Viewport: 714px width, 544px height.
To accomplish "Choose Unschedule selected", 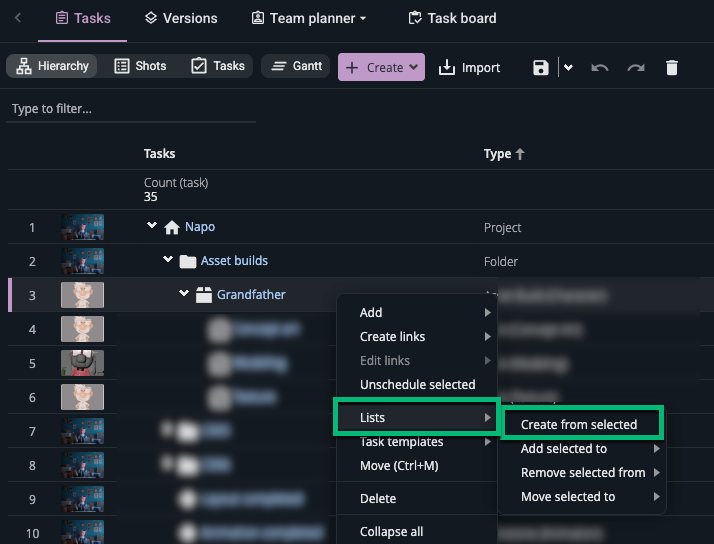I will [x=417, y=385].
